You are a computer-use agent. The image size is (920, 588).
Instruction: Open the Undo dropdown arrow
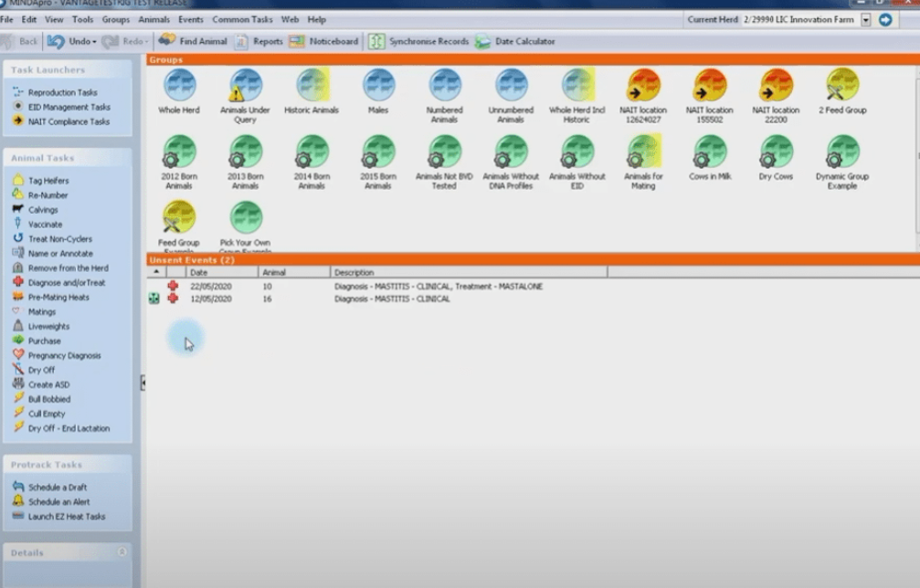pyautogui.click(x=94, y=42)
